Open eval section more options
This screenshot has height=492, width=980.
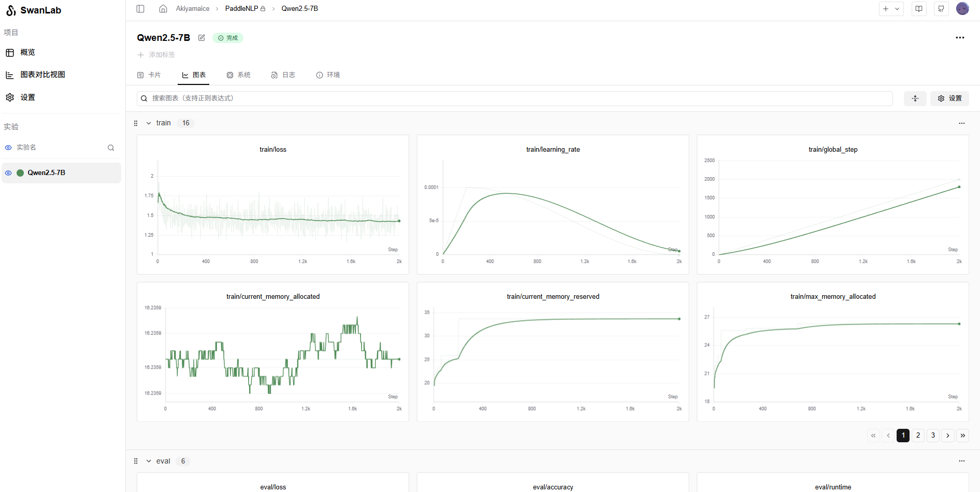click(x=962, y=461)
